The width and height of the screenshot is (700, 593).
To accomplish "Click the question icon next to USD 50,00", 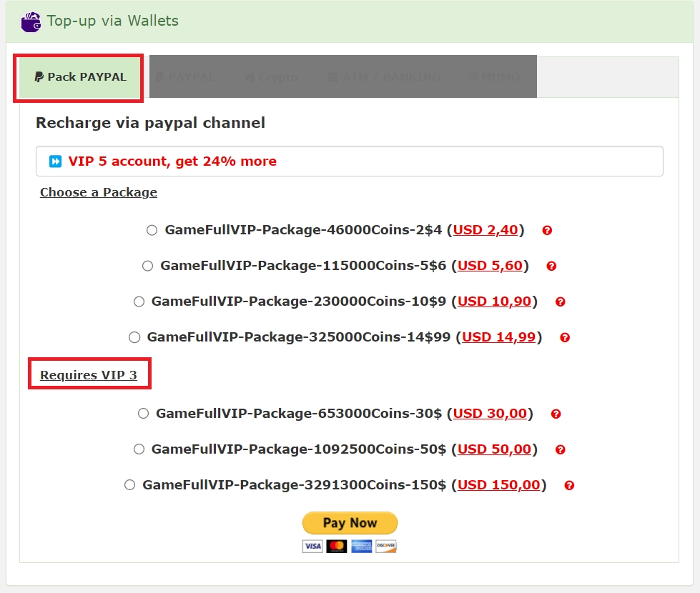I will [561, 450].
